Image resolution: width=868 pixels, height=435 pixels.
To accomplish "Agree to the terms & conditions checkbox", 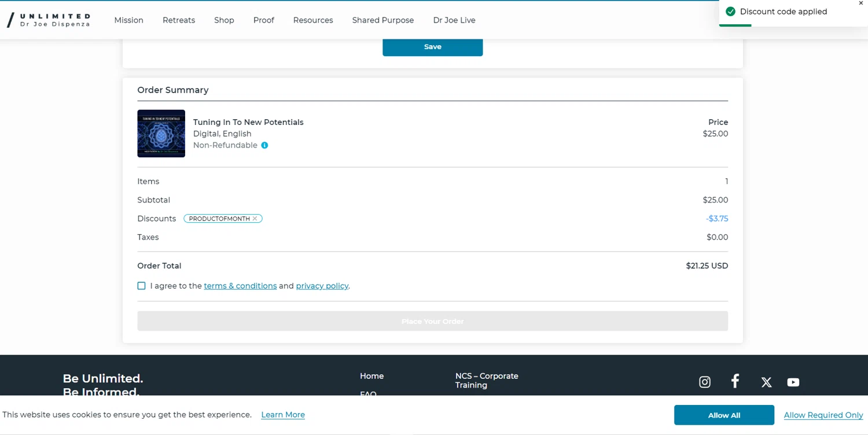I will pyautogui.click(x=141, y=286).
